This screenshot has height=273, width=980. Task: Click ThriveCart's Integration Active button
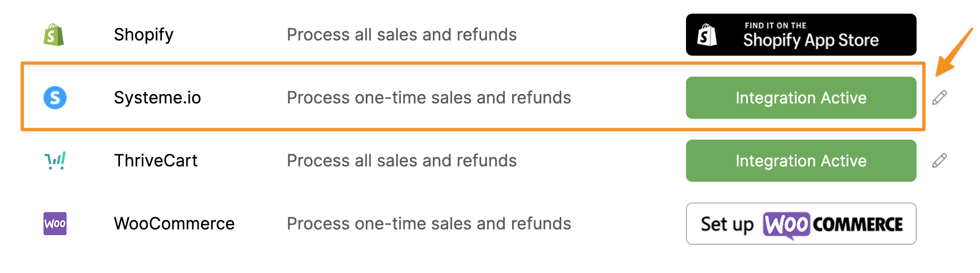801,161
